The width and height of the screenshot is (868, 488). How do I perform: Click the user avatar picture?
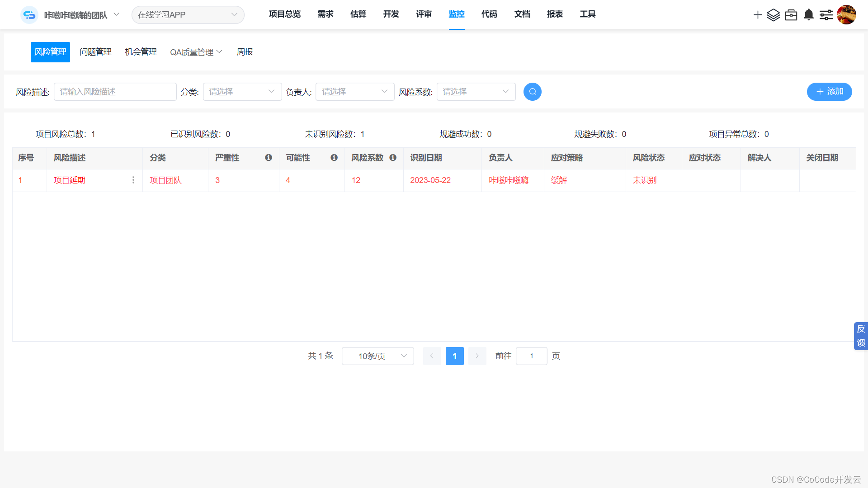[846, 15]
